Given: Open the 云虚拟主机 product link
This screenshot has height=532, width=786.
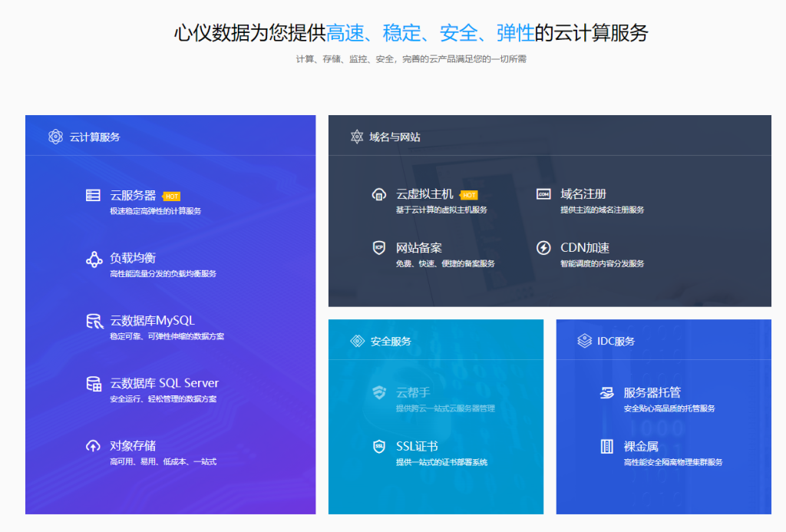Looking at the screenshot, I should click(x=424, y=194).
